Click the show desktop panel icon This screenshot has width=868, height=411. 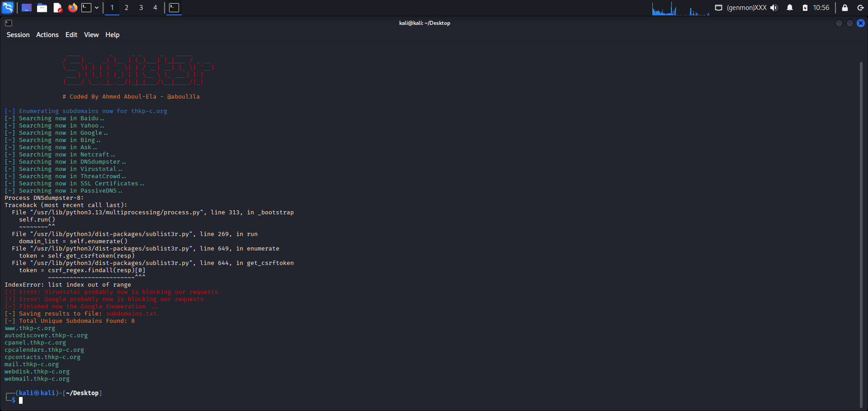tap(27, 8)
